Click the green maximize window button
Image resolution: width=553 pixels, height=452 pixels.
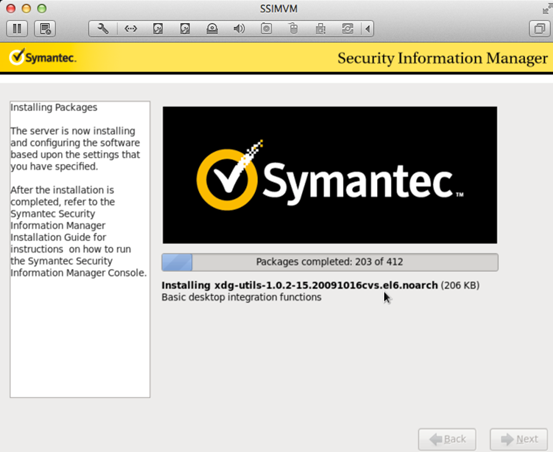pyautogui.click(x=42, y=8)
